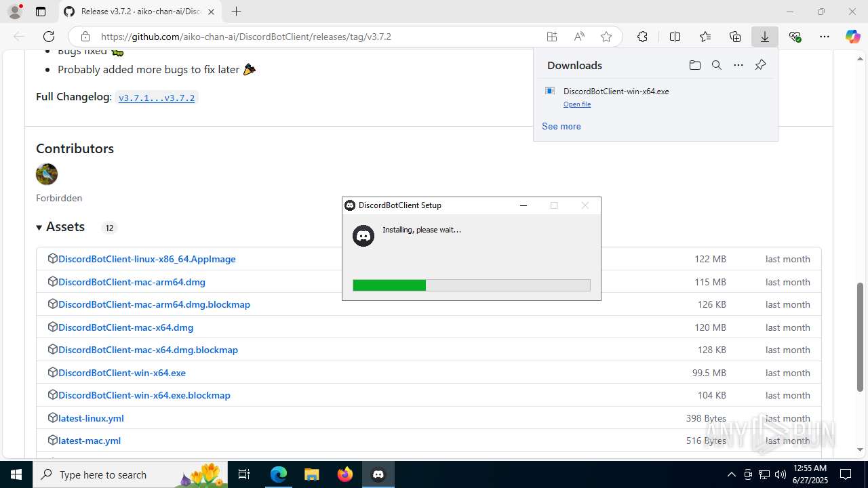This screenshot has height=488, width=868.
Task: Click See more in Downloads
Action: (561, 126)
